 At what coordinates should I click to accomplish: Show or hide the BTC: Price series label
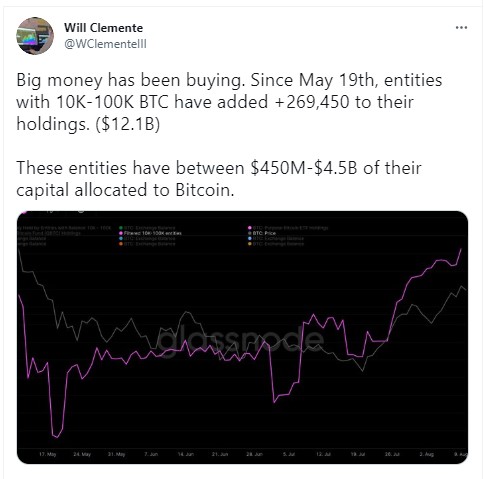point(264,233)
